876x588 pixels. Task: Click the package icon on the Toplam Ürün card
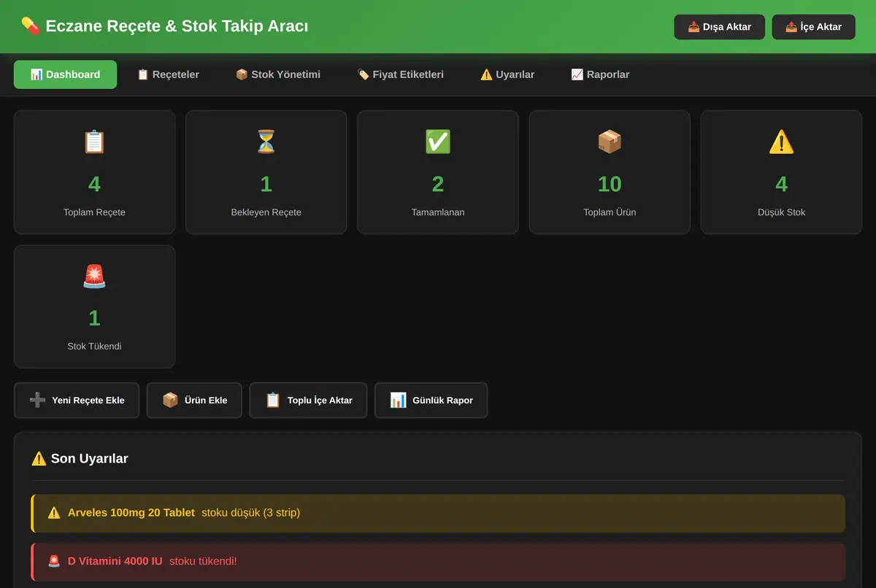[610, 142]
